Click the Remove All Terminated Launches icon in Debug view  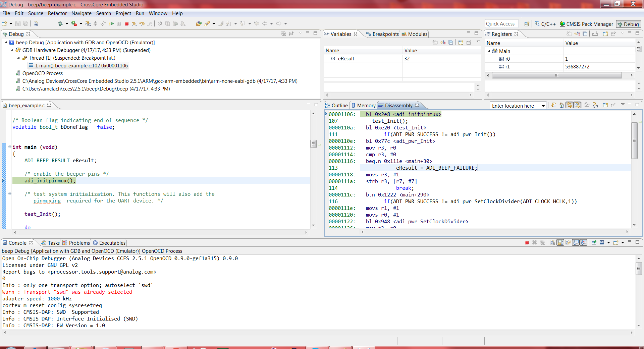(x=283, y=34)
